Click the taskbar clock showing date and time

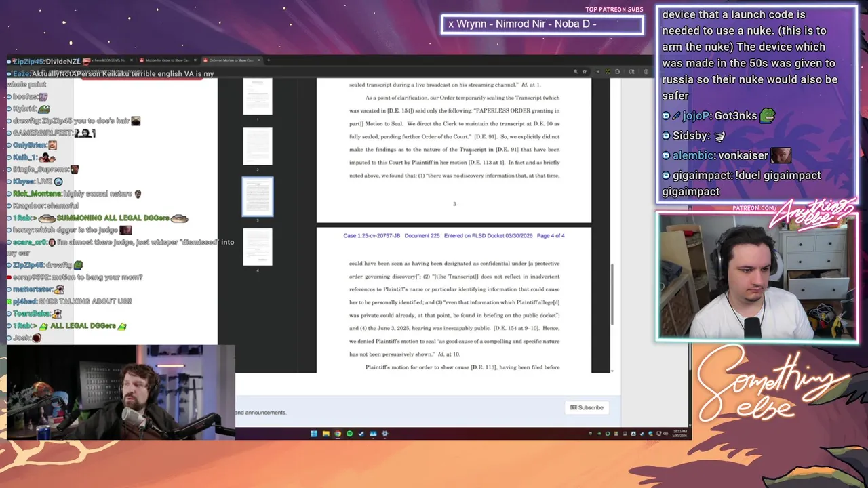[x=679, y=434]
